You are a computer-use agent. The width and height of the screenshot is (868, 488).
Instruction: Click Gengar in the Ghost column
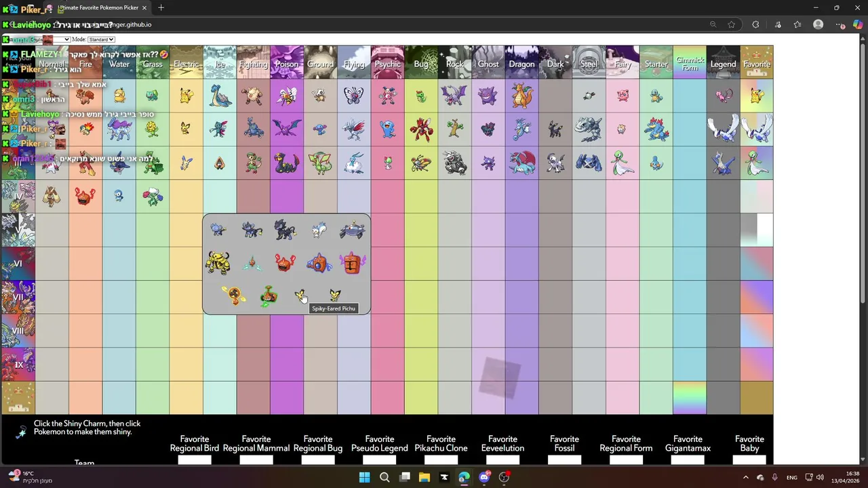point(488,96)
